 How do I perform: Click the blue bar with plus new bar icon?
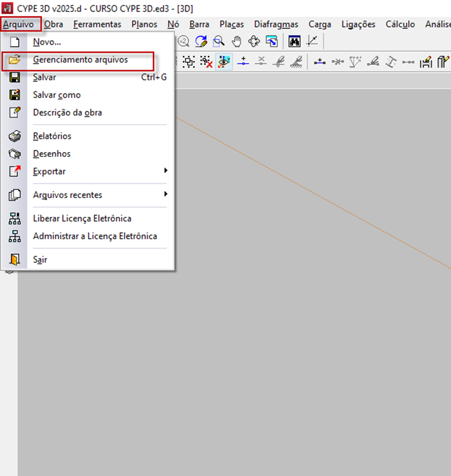(320, 62)
